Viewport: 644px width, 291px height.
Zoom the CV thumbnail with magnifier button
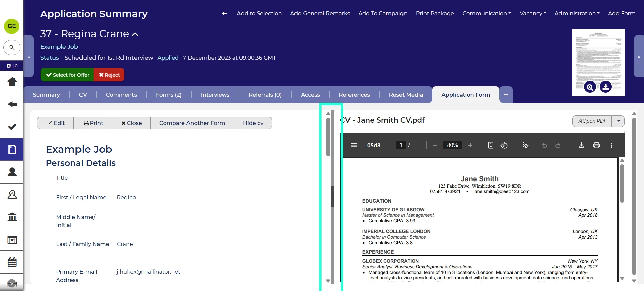click(x=590, y=87)
